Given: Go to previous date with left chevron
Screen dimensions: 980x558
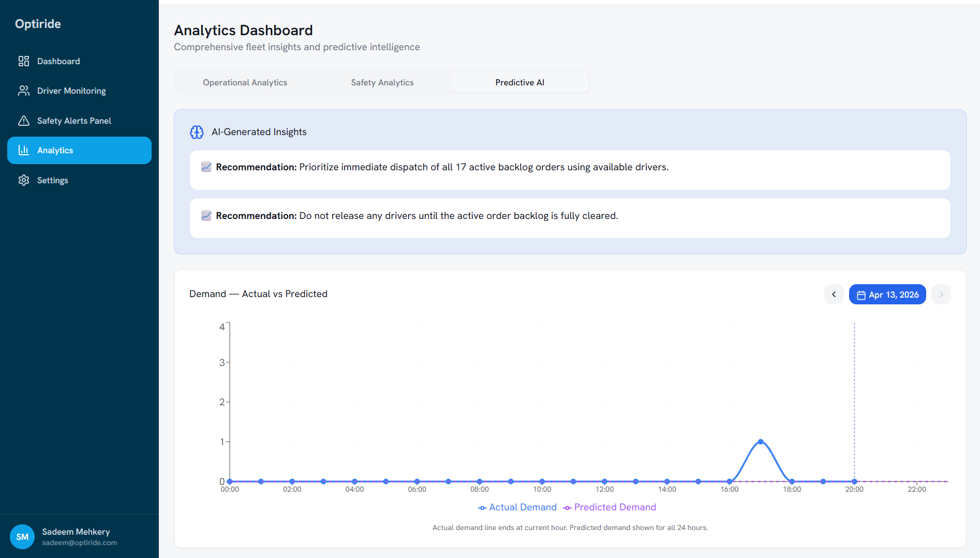Looking at the screenshot, I should coord(834,295).
